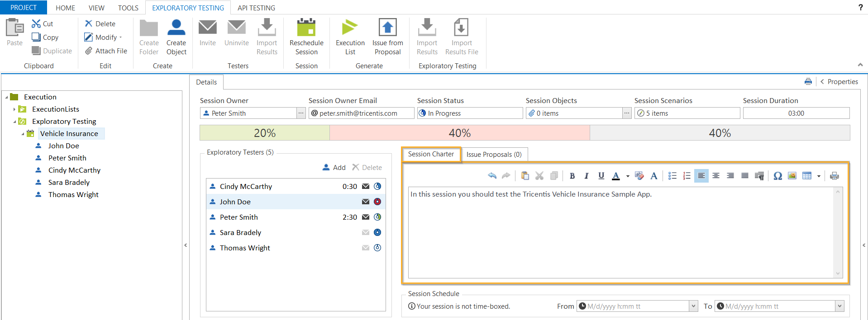
Task: Expand the ExecutionLists folder in the tree
Action: click(x=14, y=109)
